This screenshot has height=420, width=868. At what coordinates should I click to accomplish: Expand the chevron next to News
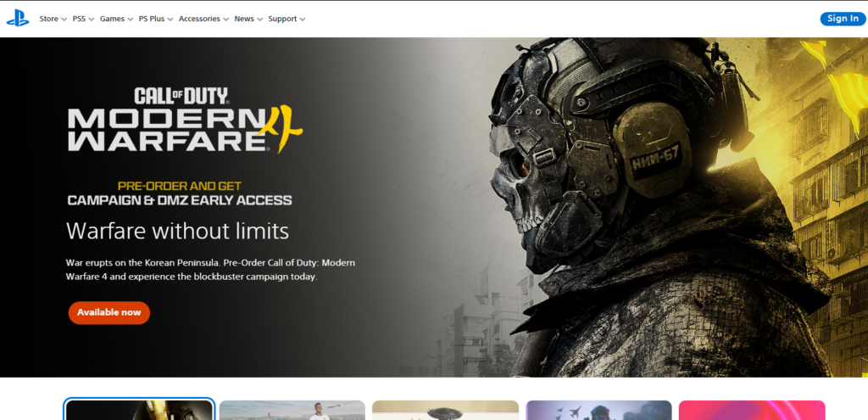(x=259, y=20)
